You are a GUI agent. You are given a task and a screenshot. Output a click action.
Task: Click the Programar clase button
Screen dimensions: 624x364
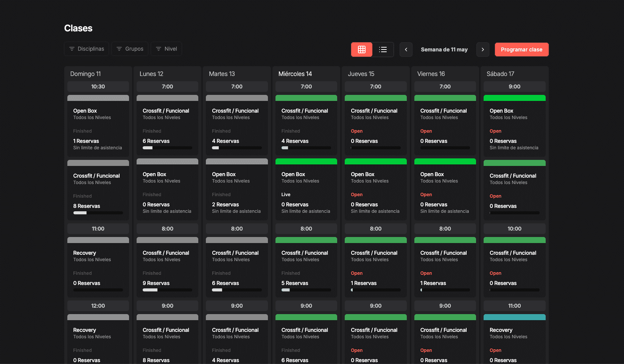(521, 50)
